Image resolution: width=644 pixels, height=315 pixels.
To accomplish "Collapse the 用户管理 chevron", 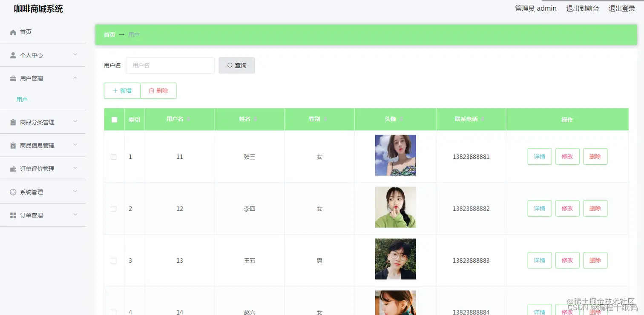I will (75, 78).
